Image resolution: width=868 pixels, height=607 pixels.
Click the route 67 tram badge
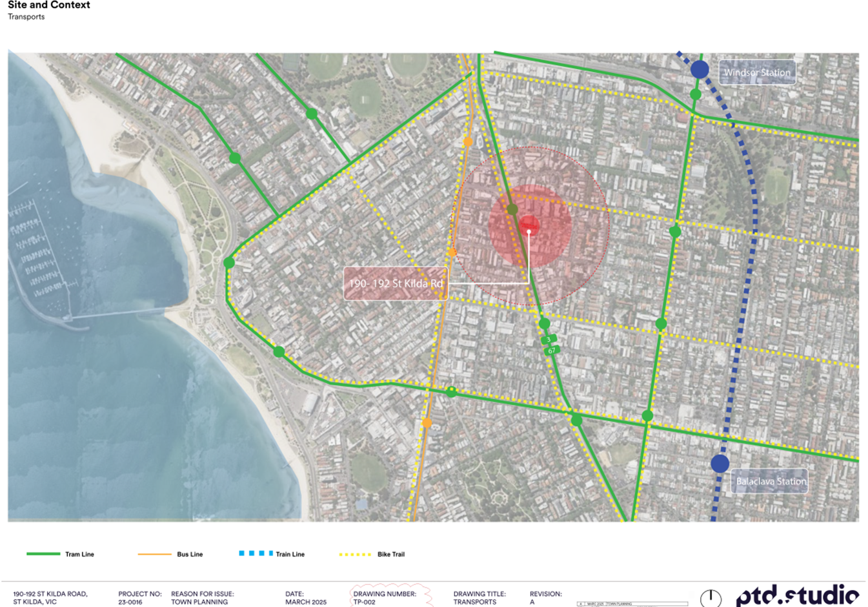[x=551, y=351]
